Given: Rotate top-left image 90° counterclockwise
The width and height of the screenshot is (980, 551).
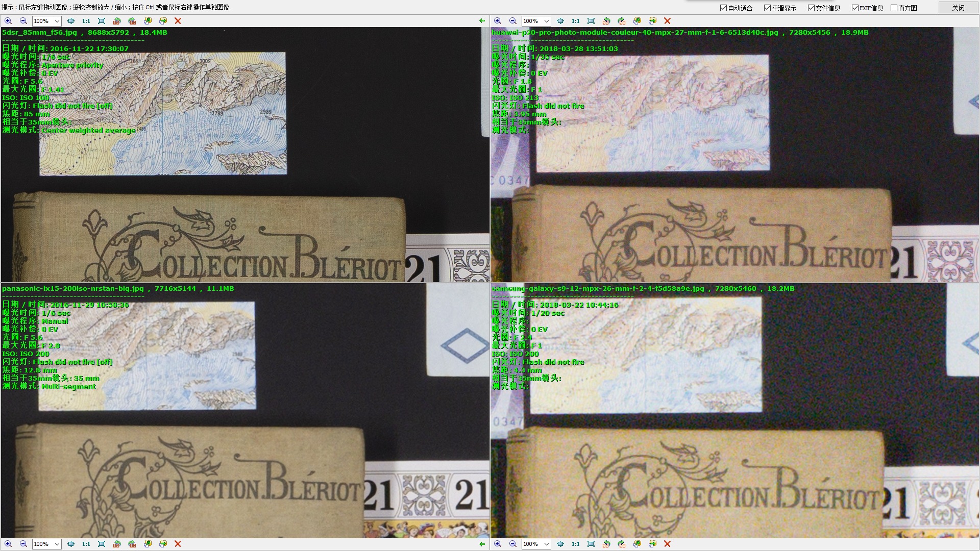Looking at the screenshot, I should tap(117, 21).
